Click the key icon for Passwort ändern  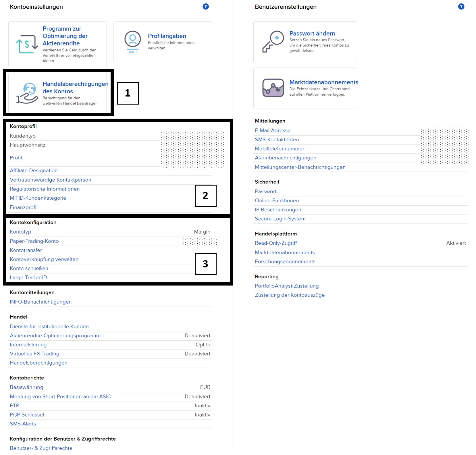273,42
